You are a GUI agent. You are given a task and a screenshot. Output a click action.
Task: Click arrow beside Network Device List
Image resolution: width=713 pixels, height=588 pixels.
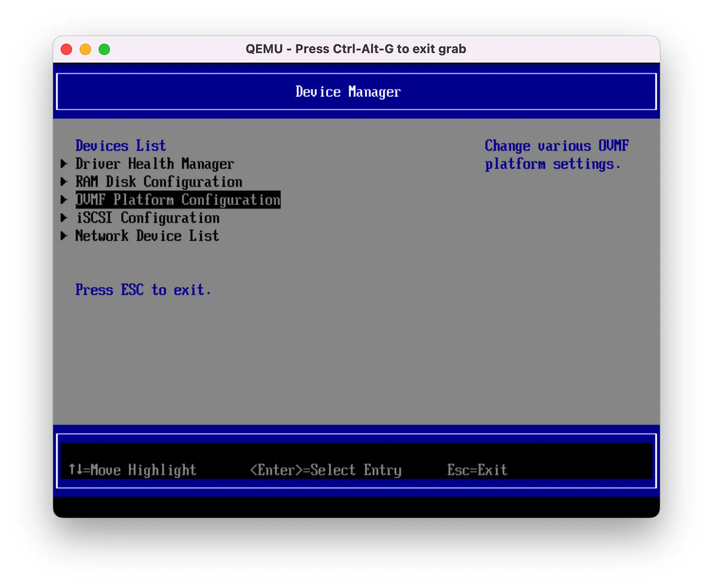coord(64,236)
